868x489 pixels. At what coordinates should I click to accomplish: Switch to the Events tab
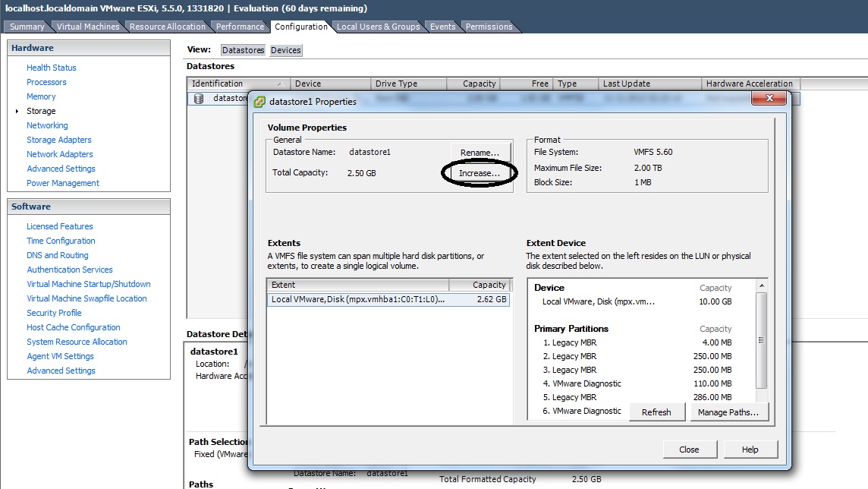tap(442, 27)
